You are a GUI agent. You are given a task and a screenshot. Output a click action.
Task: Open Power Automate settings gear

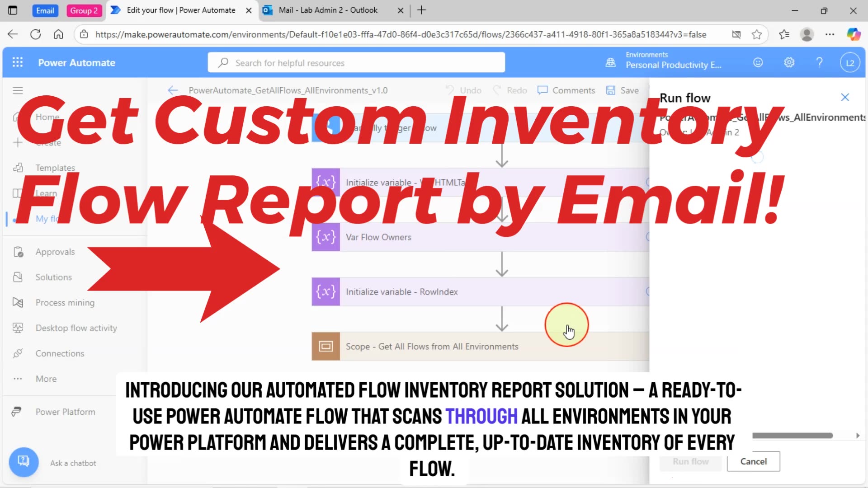coord(789,62)
